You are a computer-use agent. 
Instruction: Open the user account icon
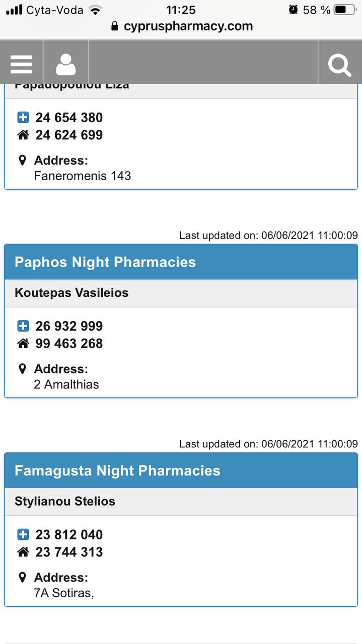66,64
